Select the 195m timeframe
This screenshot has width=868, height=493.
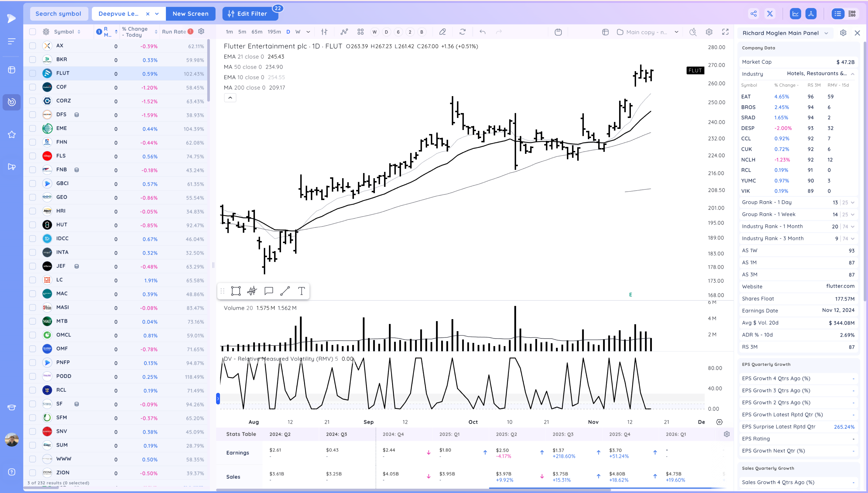[x=274, y=32]
